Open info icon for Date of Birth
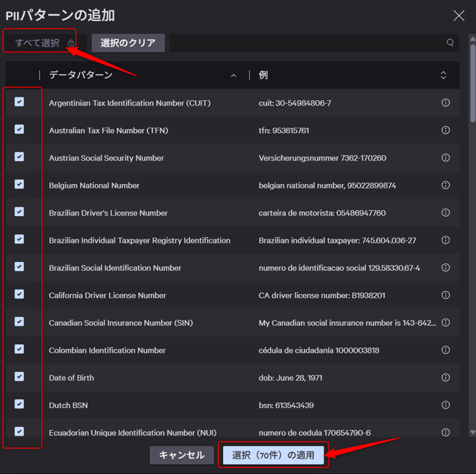Viewport: 476px width, 474px height. pos(445,377)
